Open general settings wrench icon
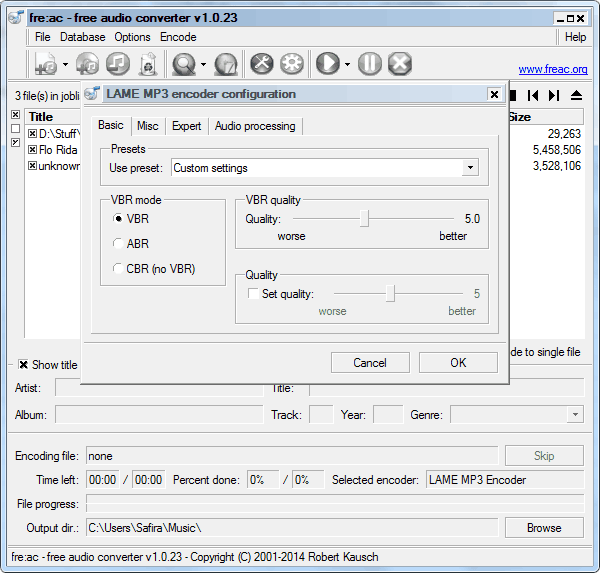This screenshot has height=573, width=600. [x=262, y=64]
